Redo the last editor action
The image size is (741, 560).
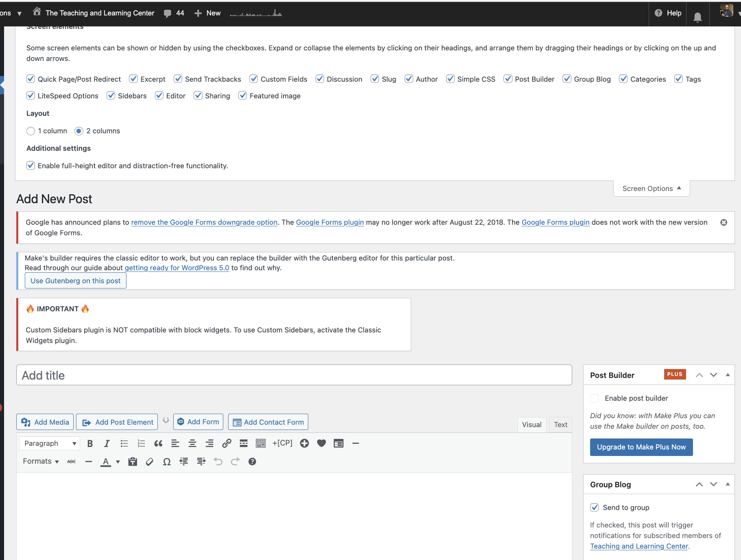point(235,462)
